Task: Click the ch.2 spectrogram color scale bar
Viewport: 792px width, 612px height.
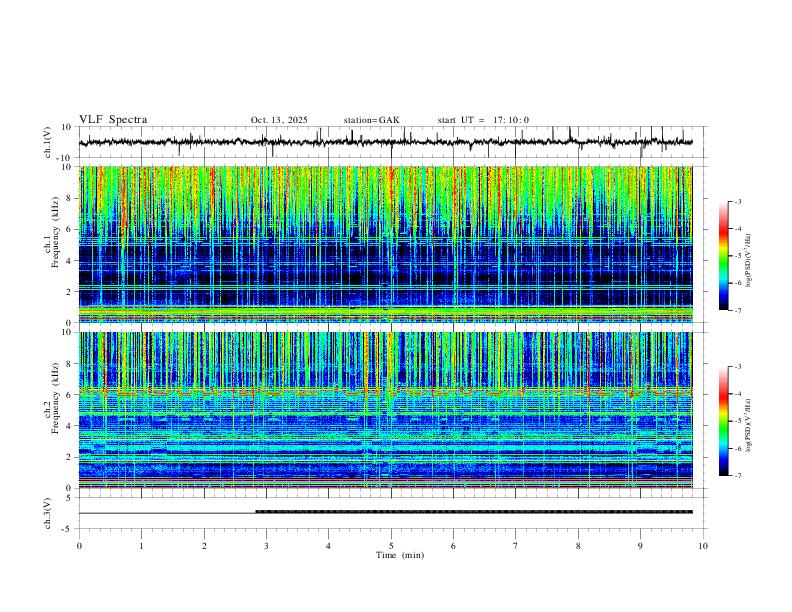Action: click(723, 421)
